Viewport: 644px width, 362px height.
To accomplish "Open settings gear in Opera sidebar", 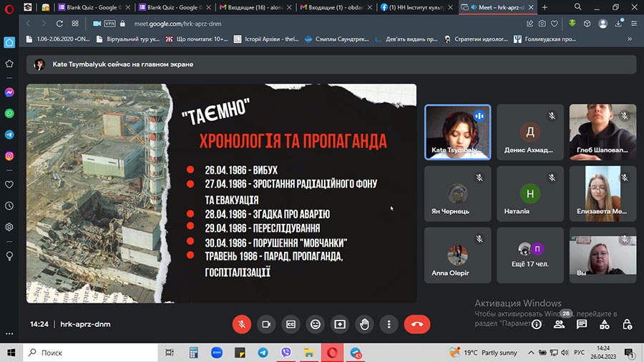I will coord(9,227).
